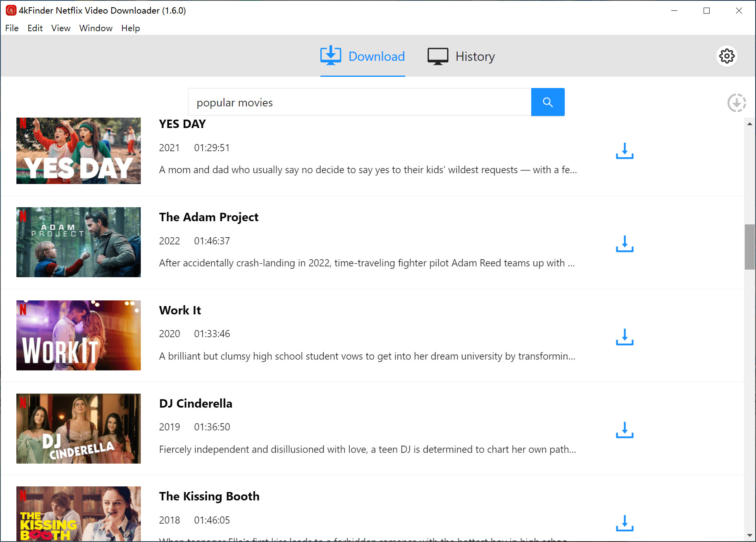Click the scrollbar down arrow
Viewport: 756px width, 542px height.
[x=750, y=535]
